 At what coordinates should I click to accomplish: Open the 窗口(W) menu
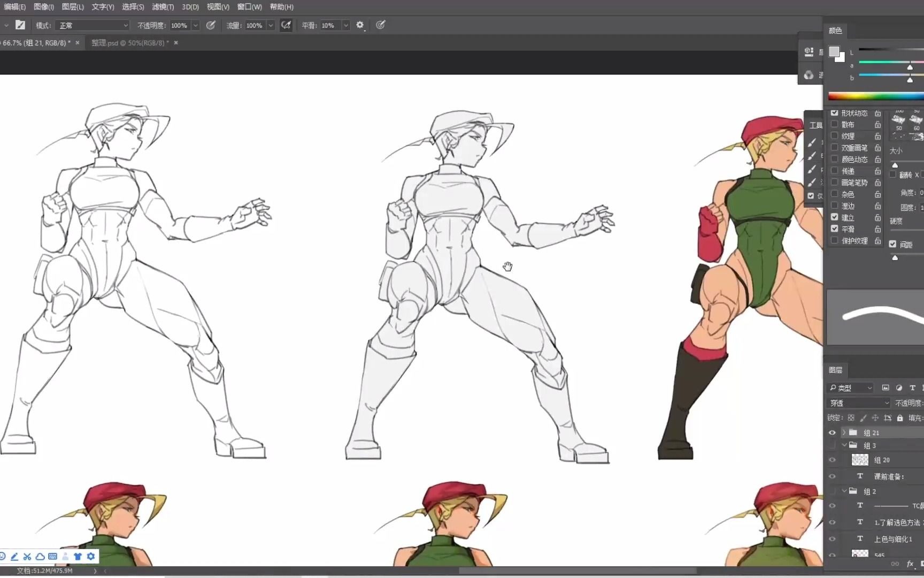click(x=249, y=7)
